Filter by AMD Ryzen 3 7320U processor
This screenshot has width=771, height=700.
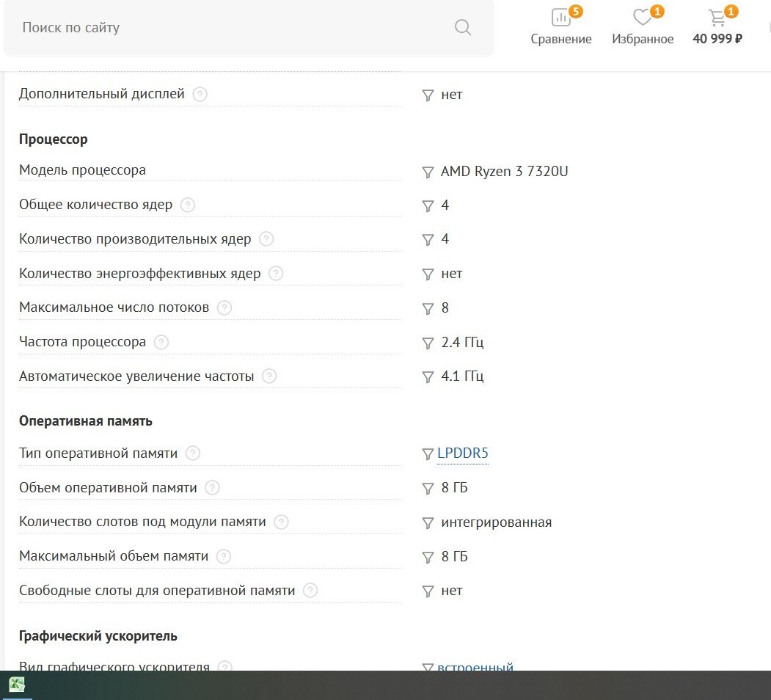[428, 172]
